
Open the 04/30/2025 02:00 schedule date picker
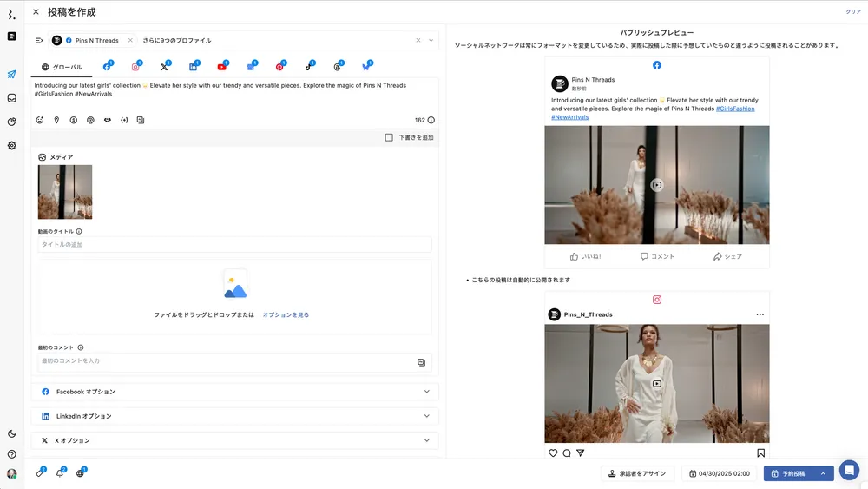pyautogui.click(x=720, y=473)
